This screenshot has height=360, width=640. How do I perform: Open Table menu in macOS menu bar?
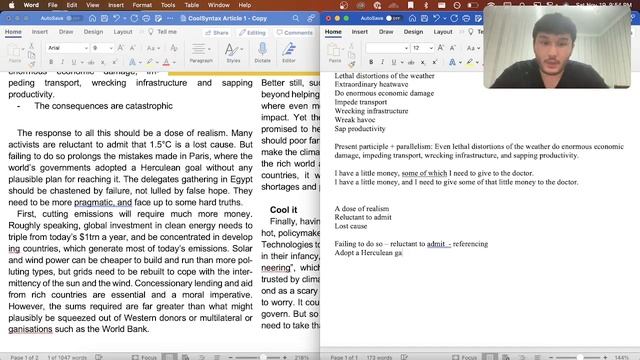tap(191, 5)
